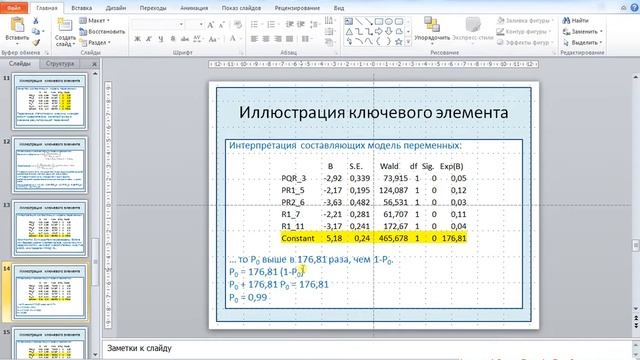Screen dimensions: 640x360
Task: Switch to the Показ слайдов (Slide Show) tab
Action: tap(241, 8)
